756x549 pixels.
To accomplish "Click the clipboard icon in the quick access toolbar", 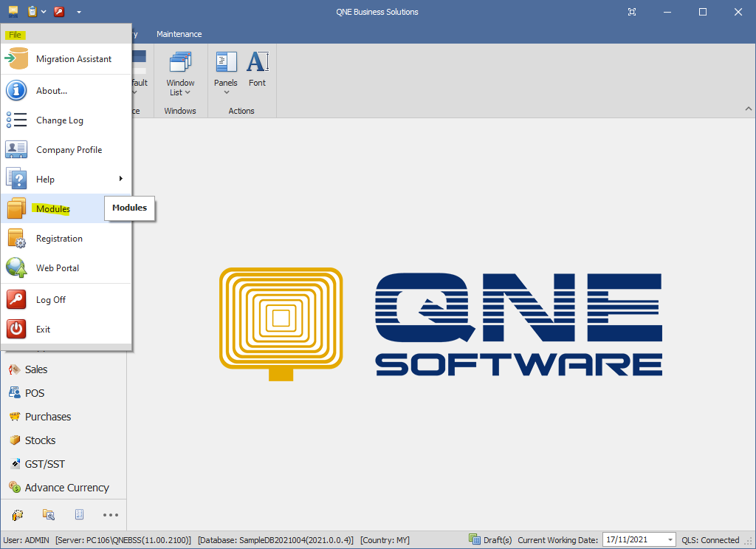I will click(32, 12).
